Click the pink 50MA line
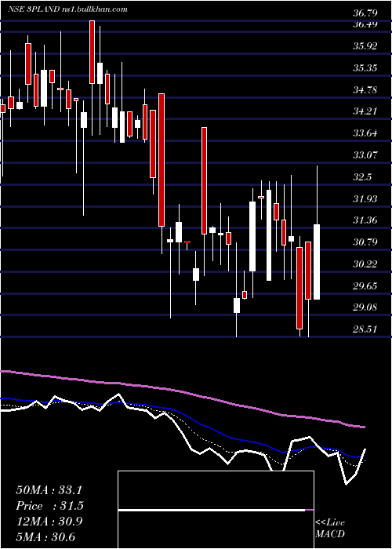392x549 pixels. click(182, 391)
